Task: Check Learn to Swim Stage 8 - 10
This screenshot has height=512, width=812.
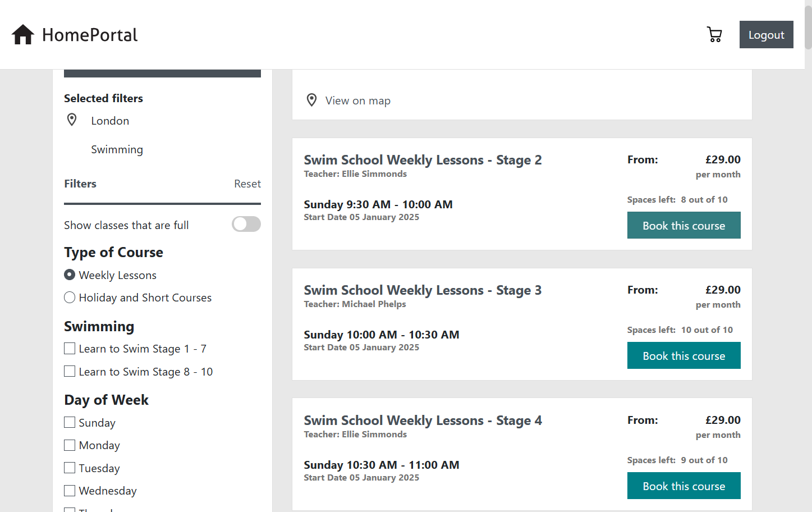Action: point(70,371)
